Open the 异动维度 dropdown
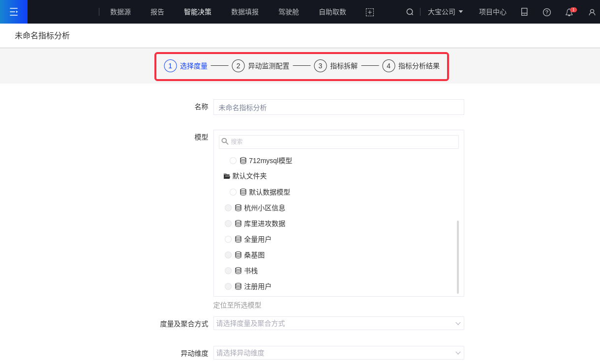Screen dimensions: 600x364 [x=338, y=353]
